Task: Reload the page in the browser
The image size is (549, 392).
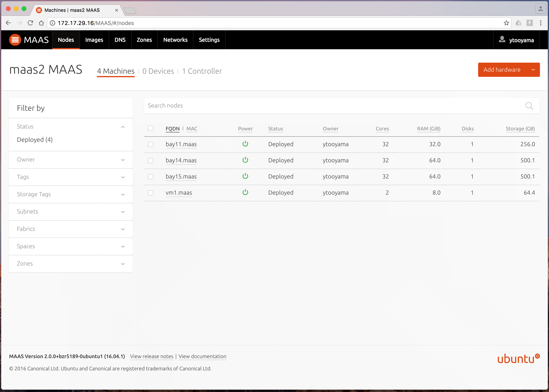Action: [x=30, y=23]
